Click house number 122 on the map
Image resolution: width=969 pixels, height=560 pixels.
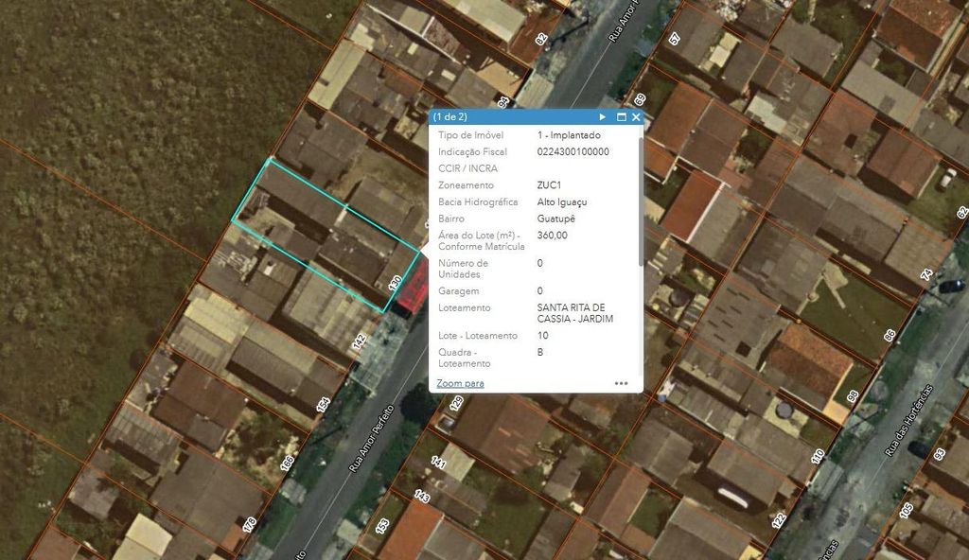(779, 520)
